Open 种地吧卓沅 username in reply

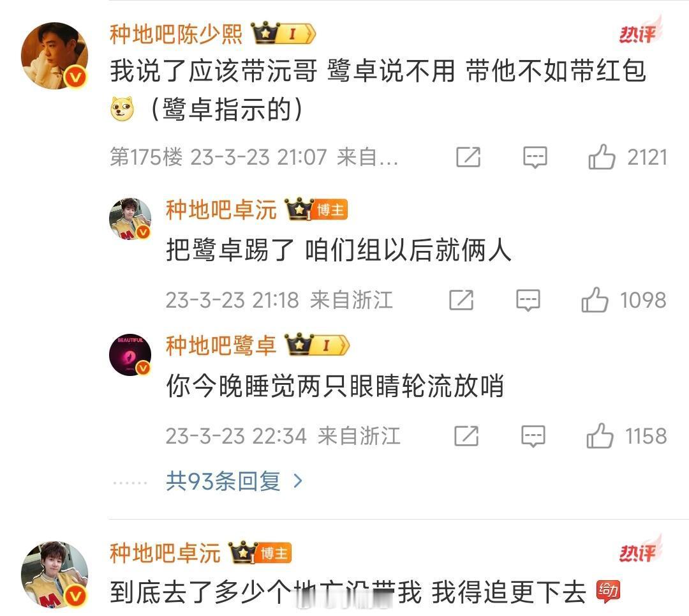click(221, 209)
